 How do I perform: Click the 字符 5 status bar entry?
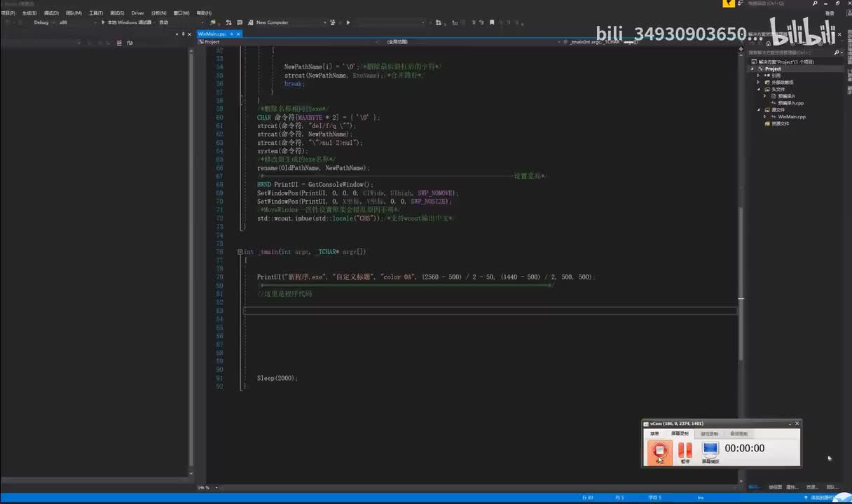654,498
